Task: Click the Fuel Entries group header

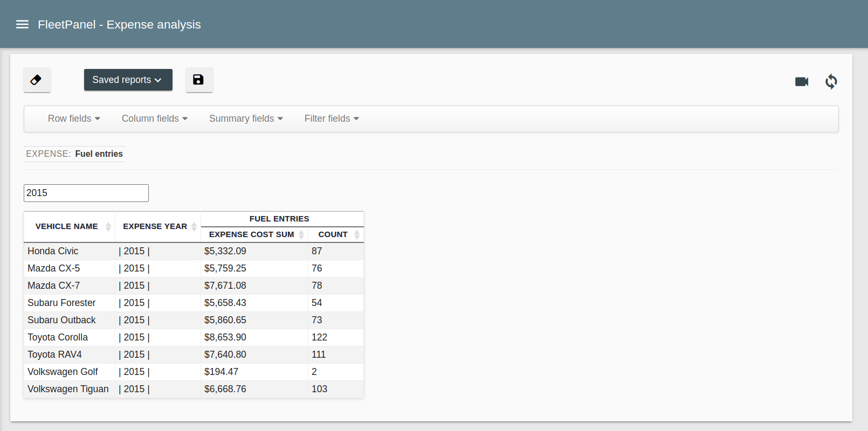Action: tap(279, 219)
